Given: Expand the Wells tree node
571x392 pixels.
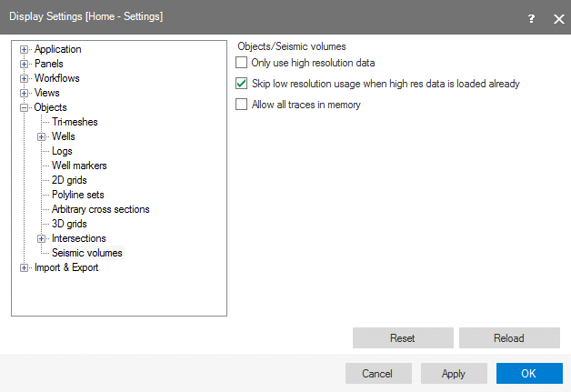Looking at the screenshot, I should point(42,136).
